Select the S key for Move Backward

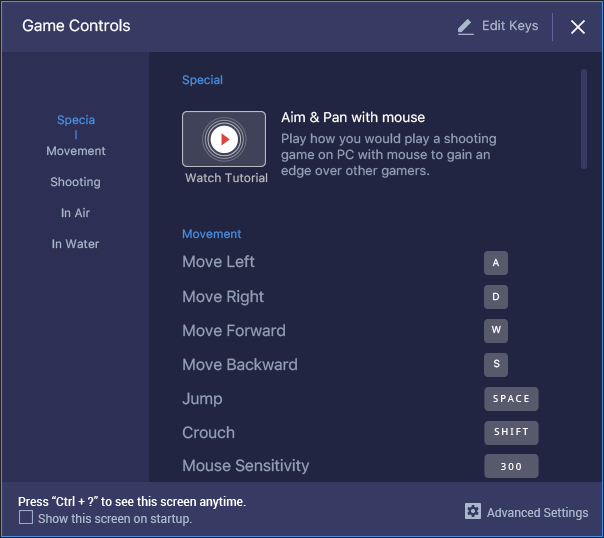[496, 365]
